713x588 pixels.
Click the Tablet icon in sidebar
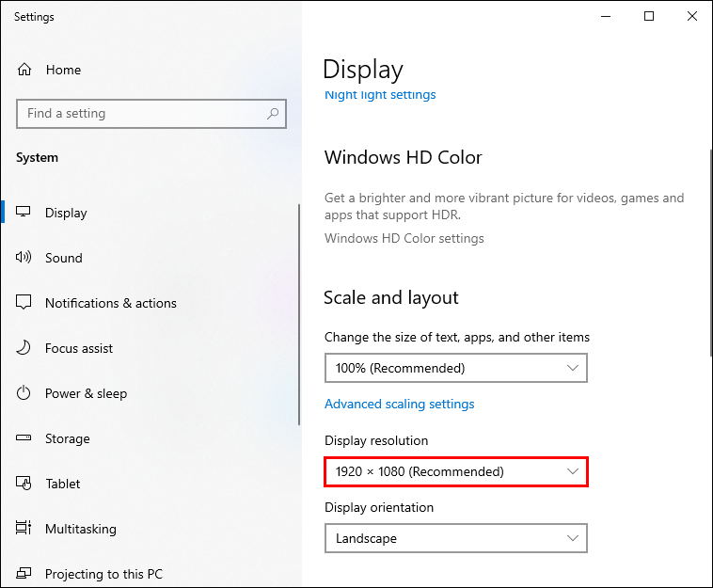click(x=24, y=484)
